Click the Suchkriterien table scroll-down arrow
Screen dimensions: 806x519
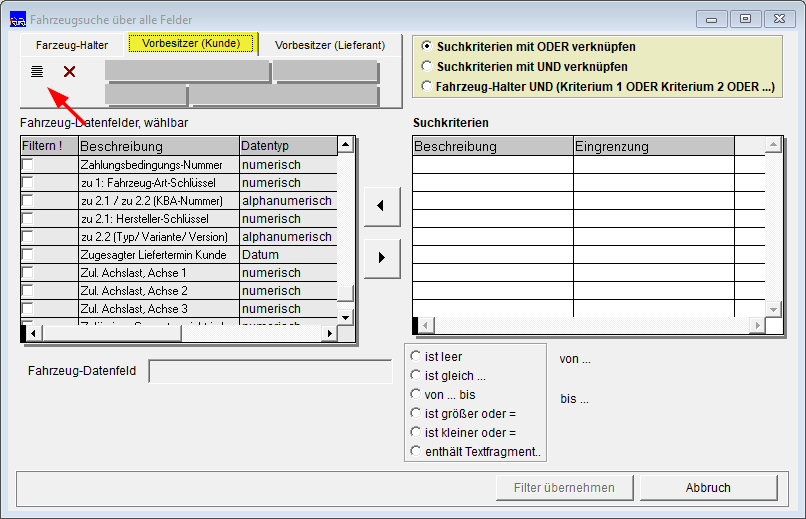773,309
